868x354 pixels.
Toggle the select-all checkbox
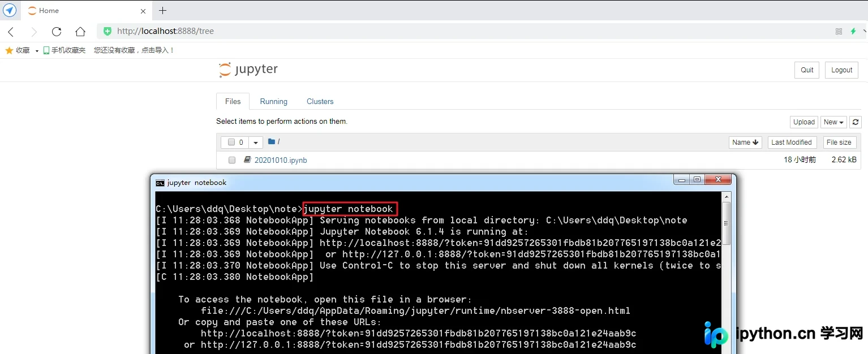[x=231, y=143]
